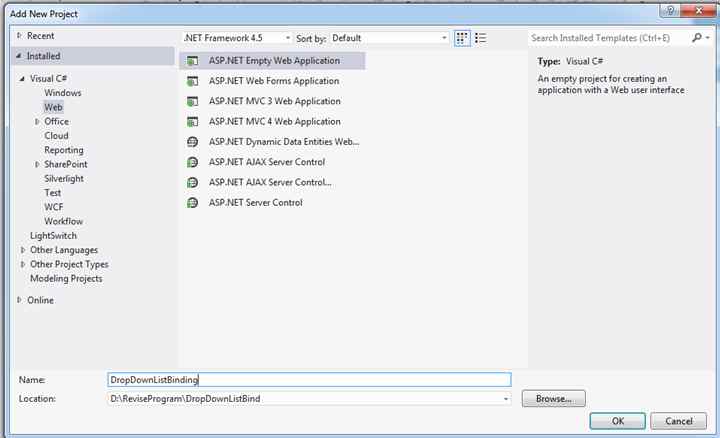This screenshot has width=720, height=438.
Task: Collapse the Installed section
Action: (19, 56)
